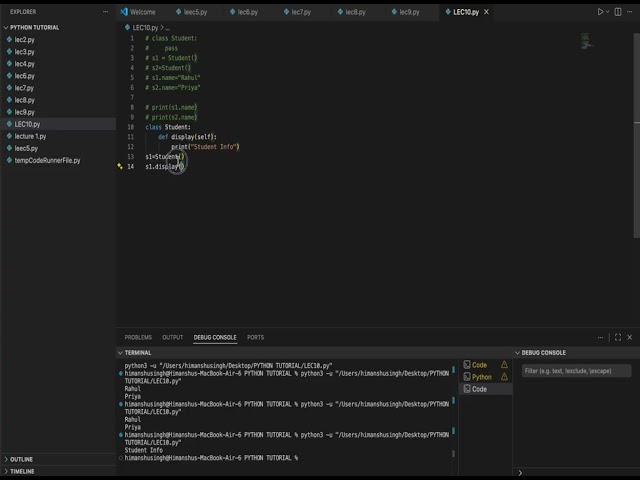Open lec6.py in Explorer
The height and width of the screenshot is (480, 640).
[24, 76]
